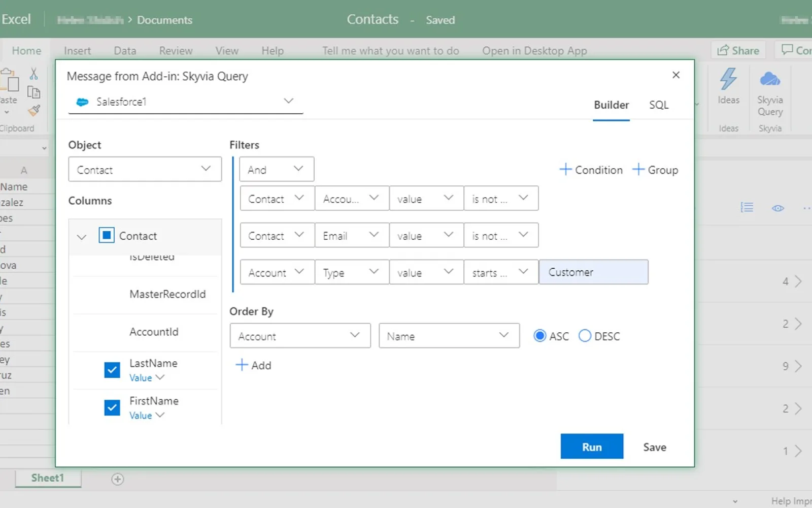Click the Share button

738,50
